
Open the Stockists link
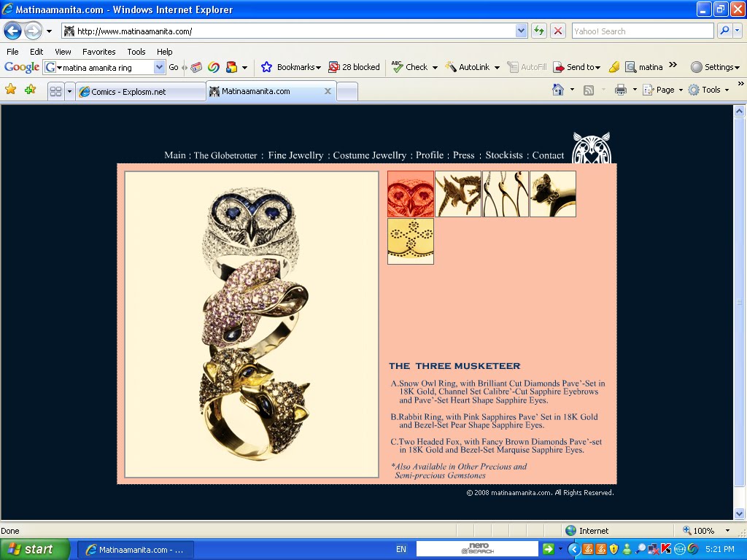coord(504,155)
